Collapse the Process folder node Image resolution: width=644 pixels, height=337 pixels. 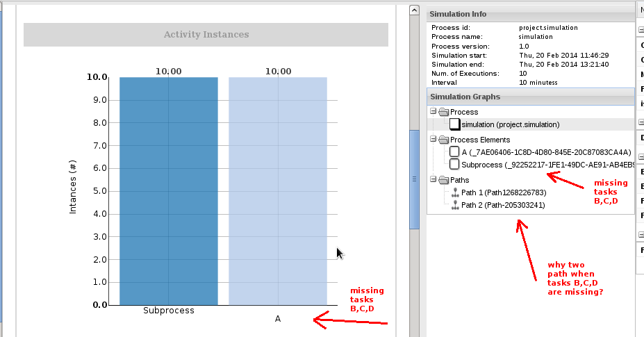(433, 111)
